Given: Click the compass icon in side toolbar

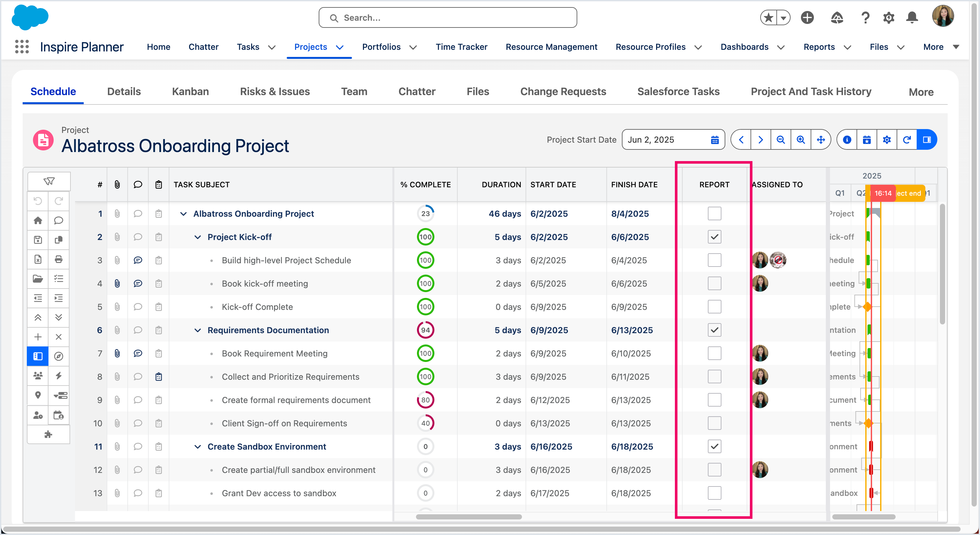Looking at the screenshot, I should click(59, 356).
